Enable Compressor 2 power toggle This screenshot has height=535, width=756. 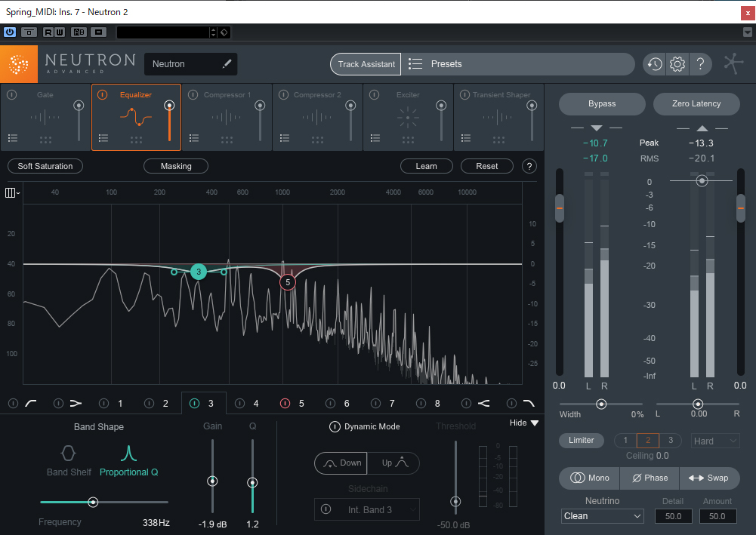[x=283, y=95]
